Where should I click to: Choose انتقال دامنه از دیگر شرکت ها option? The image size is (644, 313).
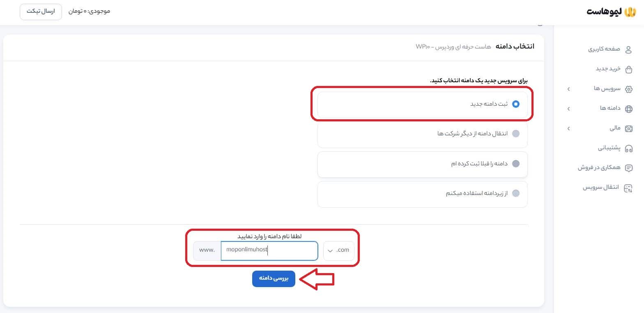pyautogui.click(x=516, y=133)
